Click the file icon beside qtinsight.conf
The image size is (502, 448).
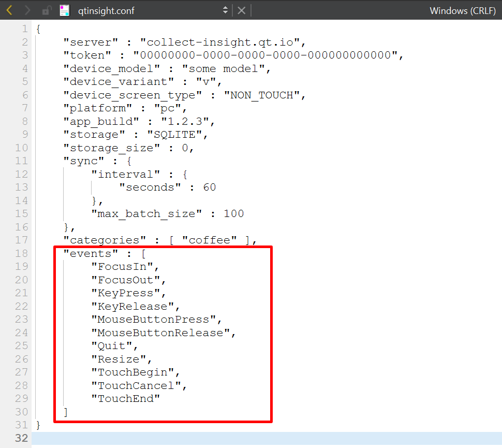tap(64, 10)
